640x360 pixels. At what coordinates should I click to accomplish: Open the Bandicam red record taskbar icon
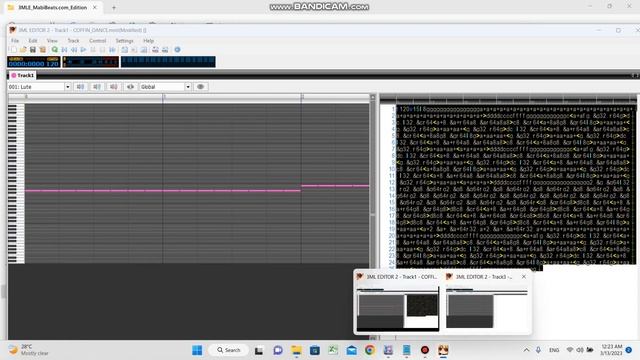pyautogui.click(x=425, y=350)
